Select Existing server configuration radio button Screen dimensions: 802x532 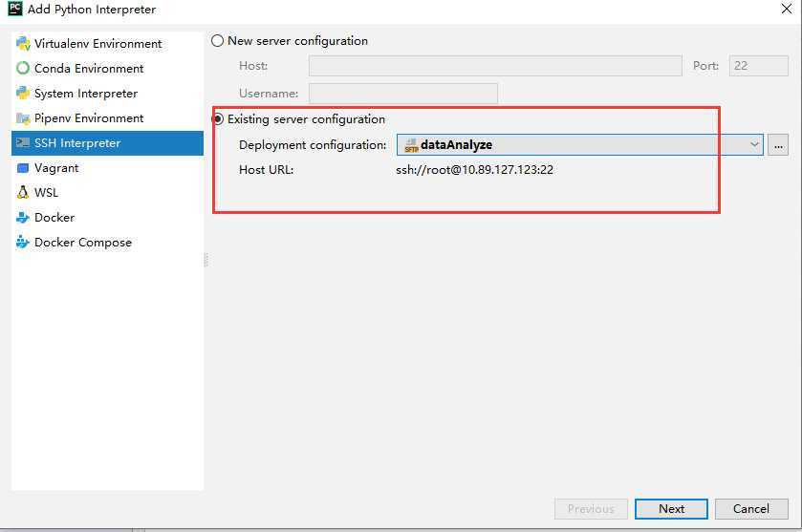218,119
